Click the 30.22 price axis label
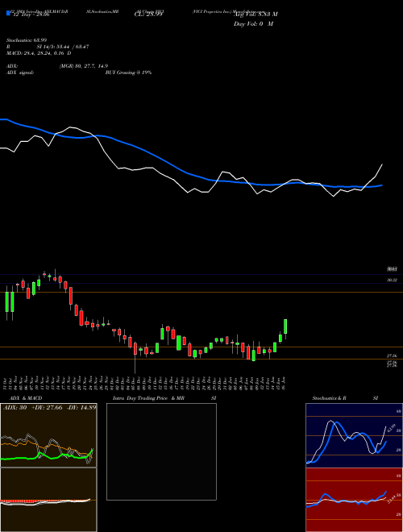403x532 pixels. tap(392, 281)
